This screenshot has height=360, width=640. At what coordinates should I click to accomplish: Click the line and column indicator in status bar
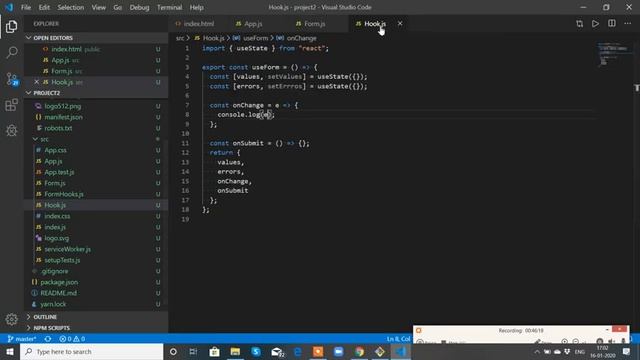pyautogui.click(x=398, y=339)
